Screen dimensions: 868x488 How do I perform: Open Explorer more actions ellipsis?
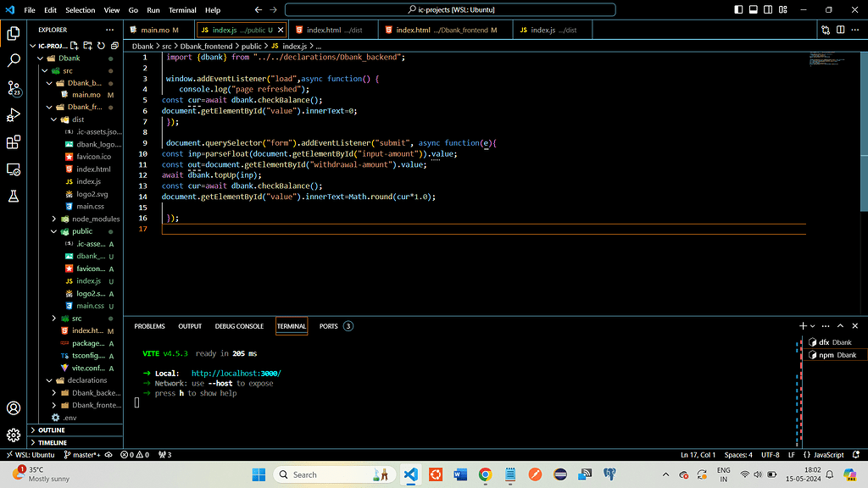pos(109,30)
